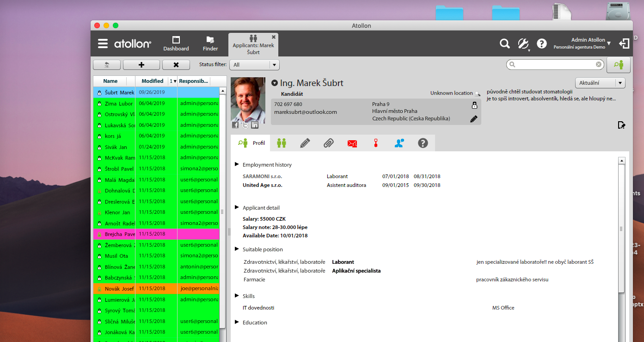This screenshot has height=342, width=644.
Task: Open the Finder tab
Action: point(210,44)
